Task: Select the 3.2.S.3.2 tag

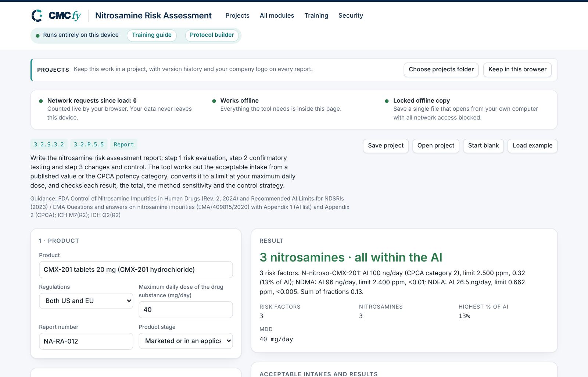Action: coord(49,145)
